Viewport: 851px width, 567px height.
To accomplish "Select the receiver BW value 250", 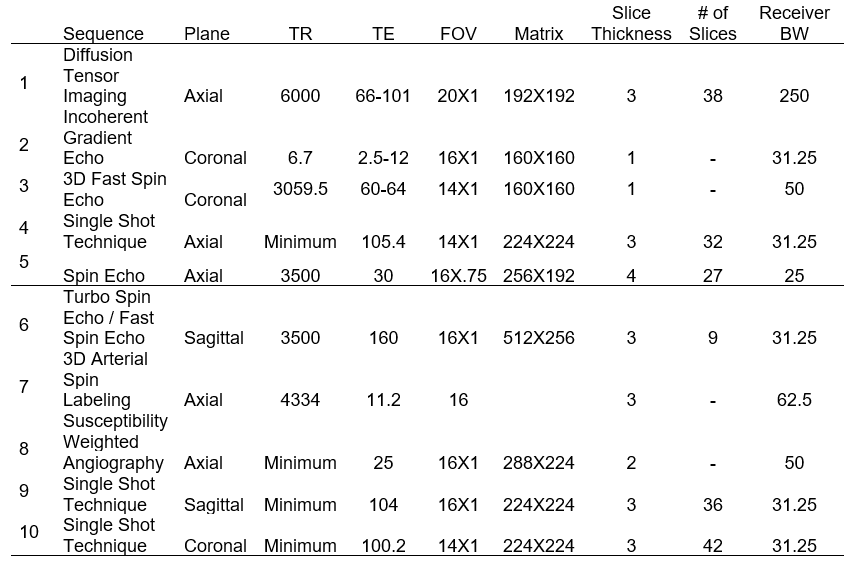I will tap(794, 96).
